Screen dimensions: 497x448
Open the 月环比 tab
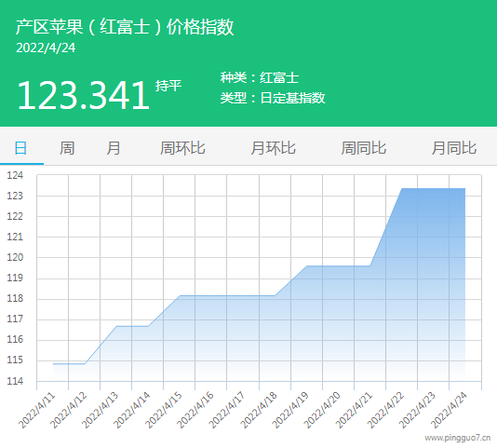pyautogui.click(x=274, y=148)
